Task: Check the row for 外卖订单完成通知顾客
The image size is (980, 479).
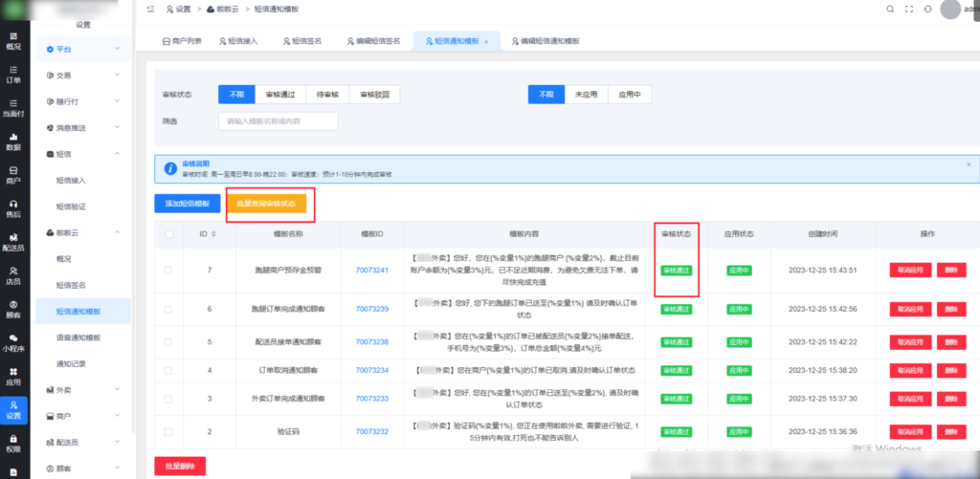Action: coord(168,399)
